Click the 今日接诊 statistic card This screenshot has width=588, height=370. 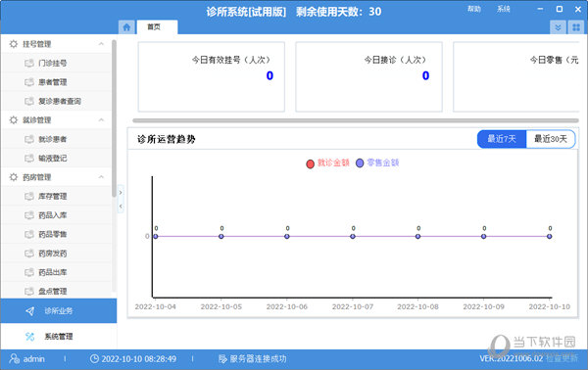tap(369, 76)
